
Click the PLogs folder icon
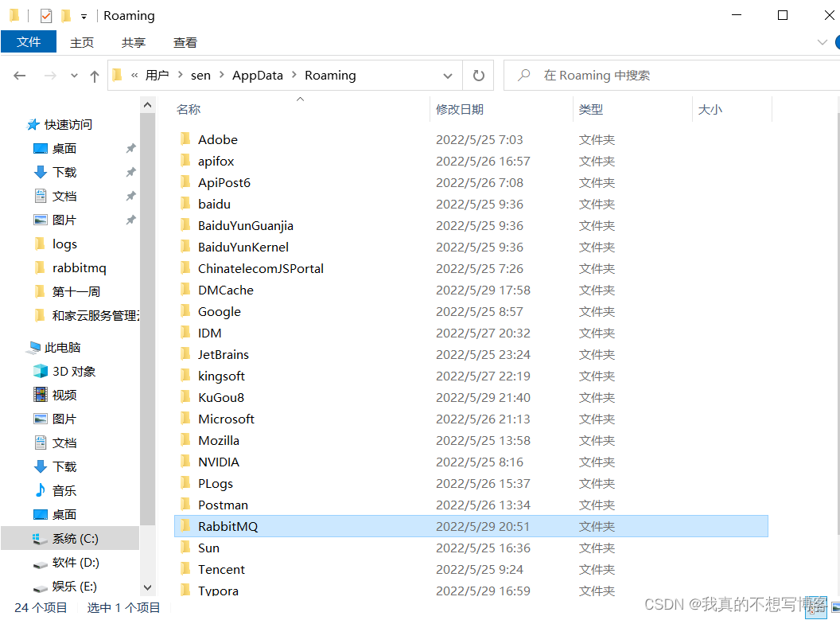pyautogui.click(x=185, y=482)
